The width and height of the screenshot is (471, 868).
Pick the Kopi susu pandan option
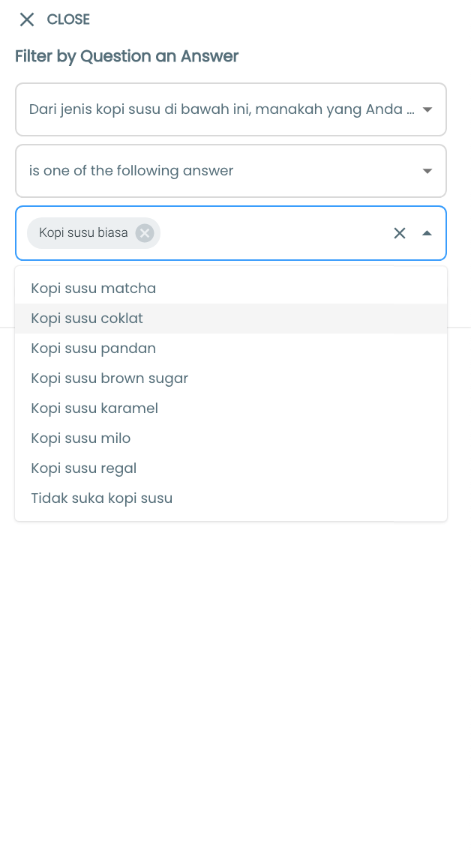pos(230,349)
